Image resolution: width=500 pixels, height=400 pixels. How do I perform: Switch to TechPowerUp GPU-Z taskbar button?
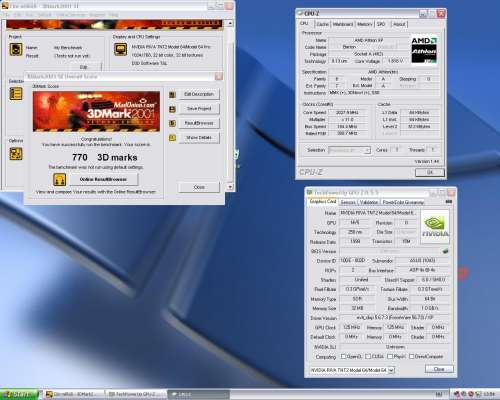(137, 395)
